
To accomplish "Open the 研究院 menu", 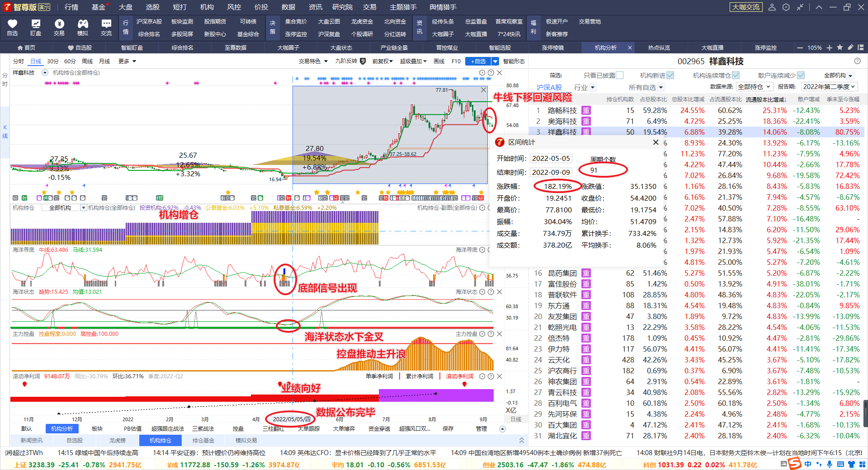I will click(342, 7).
